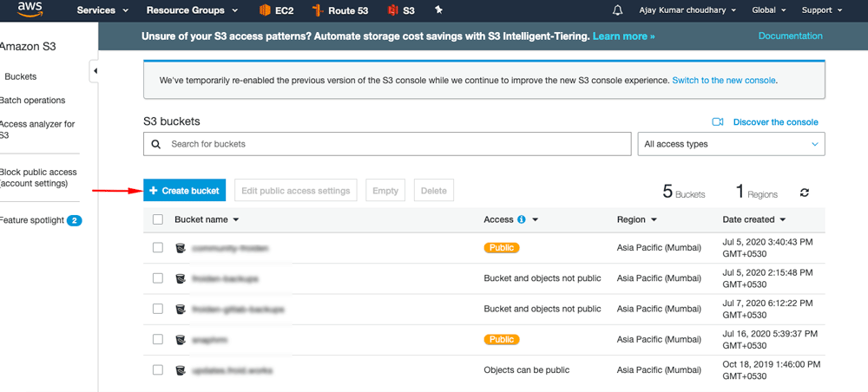Focus the Search for buckets field
Image resolution: width=868 pixels, height=392 pixels.
[x=387, y=144]
